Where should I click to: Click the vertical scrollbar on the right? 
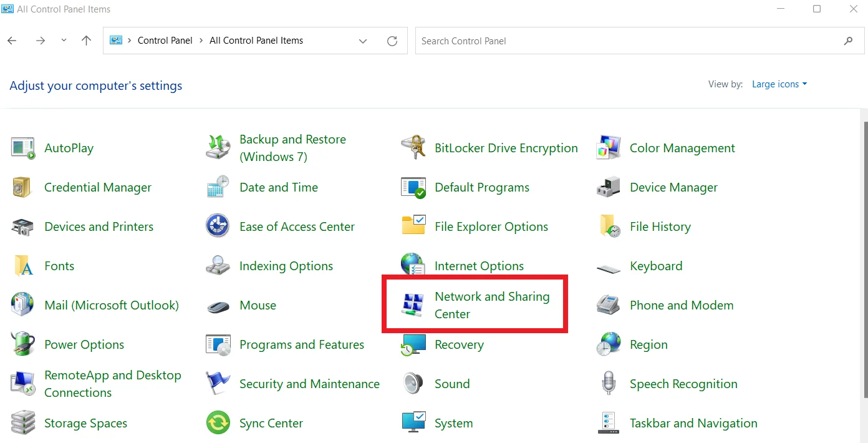click(864, 250)
